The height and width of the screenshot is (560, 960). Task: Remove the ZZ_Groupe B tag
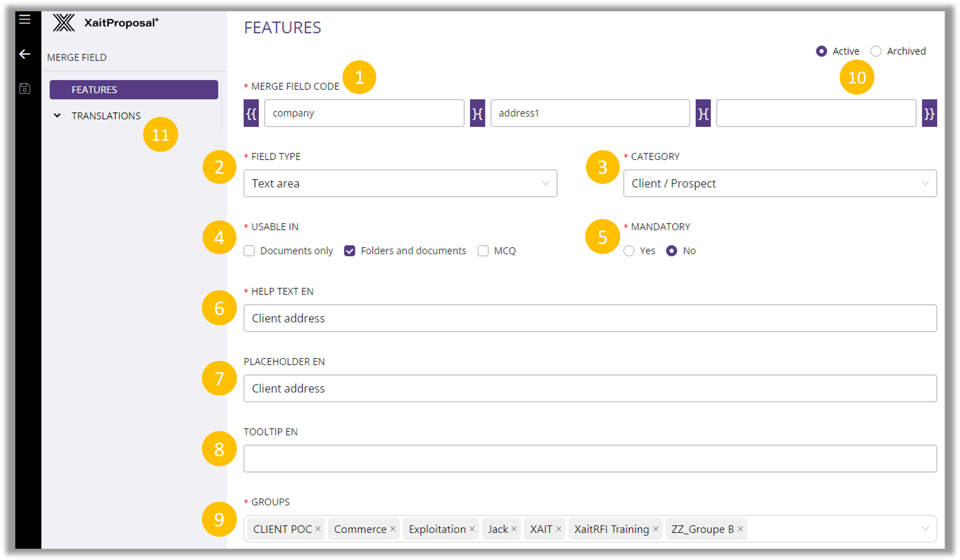click(740, 529)
